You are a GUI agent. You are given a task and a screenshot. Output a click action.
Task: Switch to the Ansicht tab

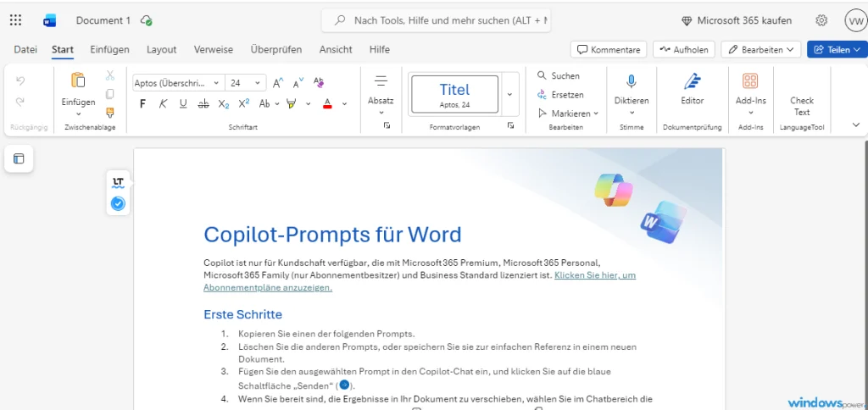click(336, 49)
